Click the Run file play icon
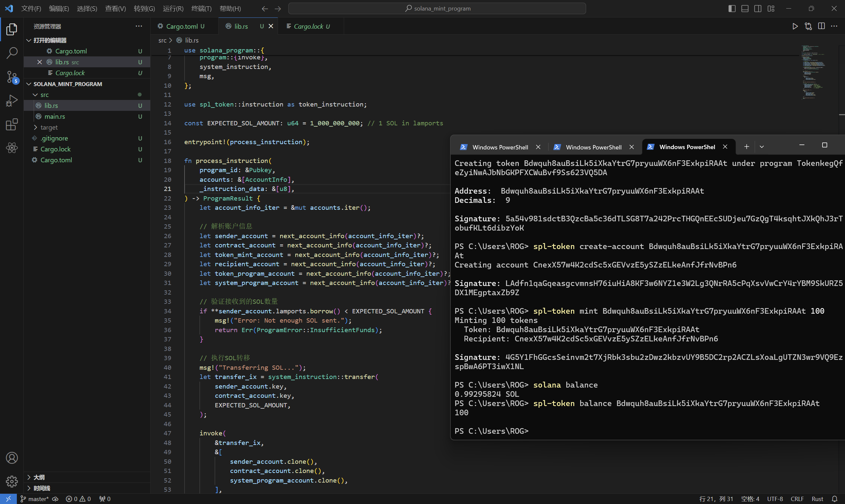This screenshot has height=504, width=845. pyautogui.click(x=795, y=26)
